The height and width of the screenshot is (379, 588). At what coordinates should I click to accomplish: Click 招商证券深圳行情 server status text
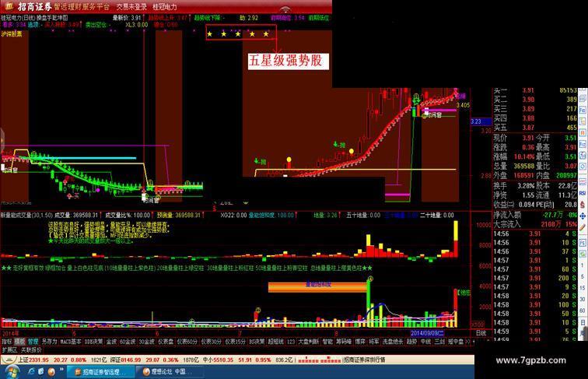pyautogui.click(x=365, y=360)
